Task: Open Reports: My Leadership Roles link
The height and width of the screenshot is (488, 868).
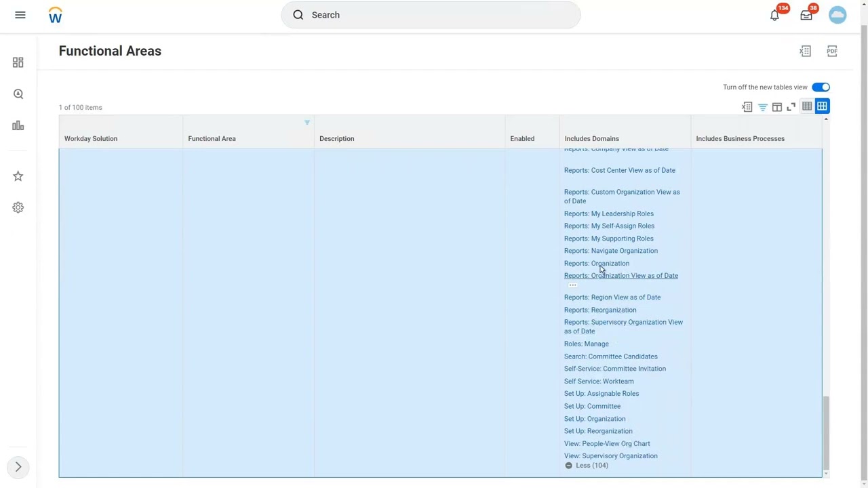Action: 609,213
